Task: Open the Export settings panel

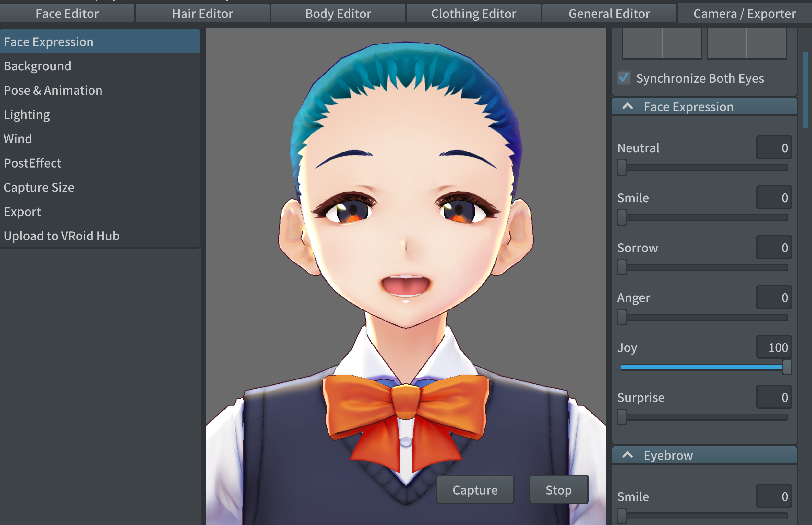Action: coord(22,211)
